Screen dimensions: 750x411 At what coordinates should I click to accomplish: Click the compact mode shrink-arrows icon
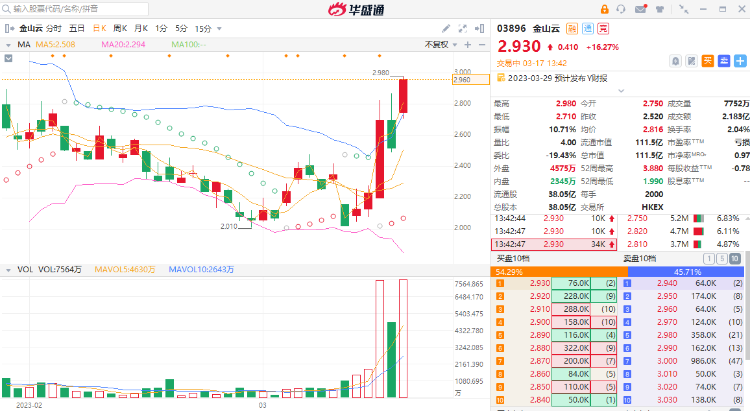[684, 9]
